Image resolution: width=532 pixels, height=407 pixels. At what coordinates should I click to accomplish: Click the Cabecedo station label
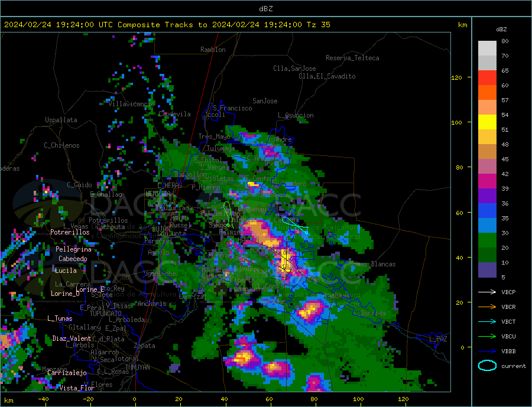tap(73, 259)
